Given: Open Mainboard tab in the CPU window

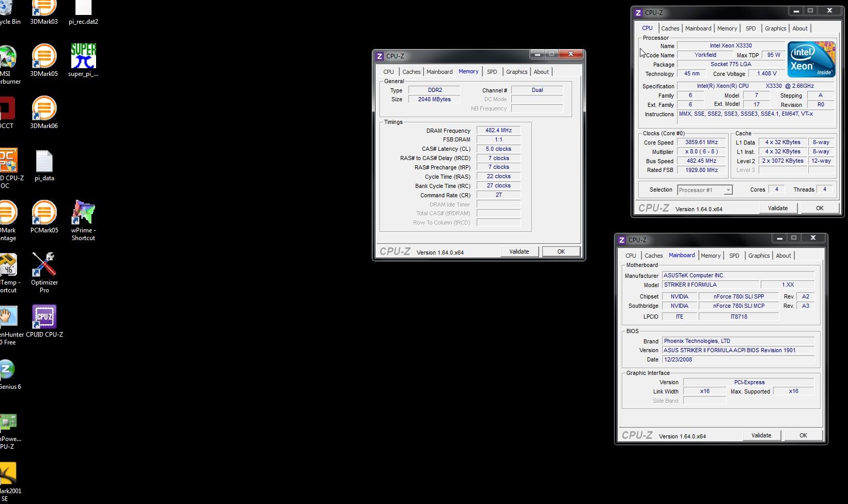Looking at the screenshot, I should pos(698,28).
